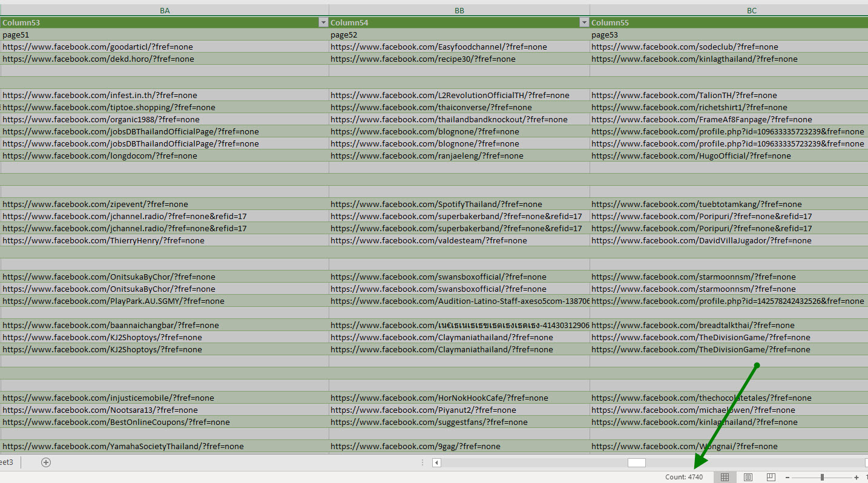The width and height of the screenshot is (868, 483).
Task: Select the Nootsara13 URL cell
Action: (165, 410)
